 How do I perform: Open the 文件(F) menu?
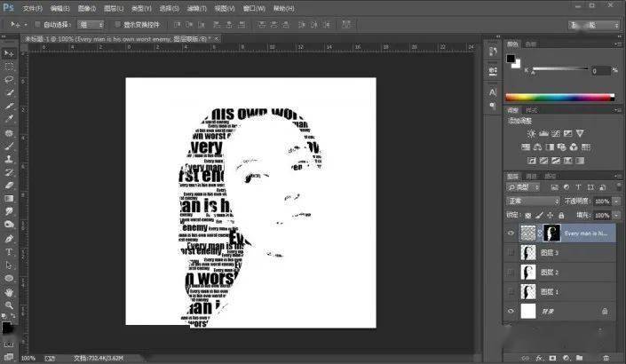pyautogui.click(x=32, y=8)
